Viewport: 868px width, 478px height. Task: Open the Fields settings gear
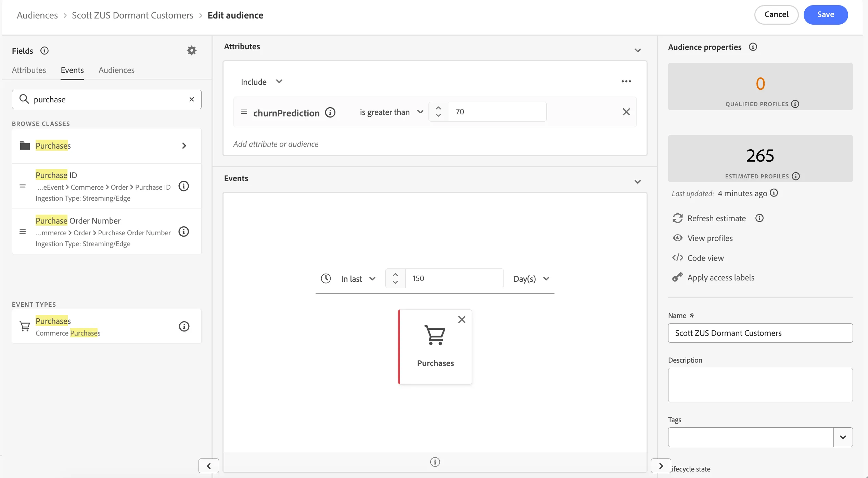192,51
